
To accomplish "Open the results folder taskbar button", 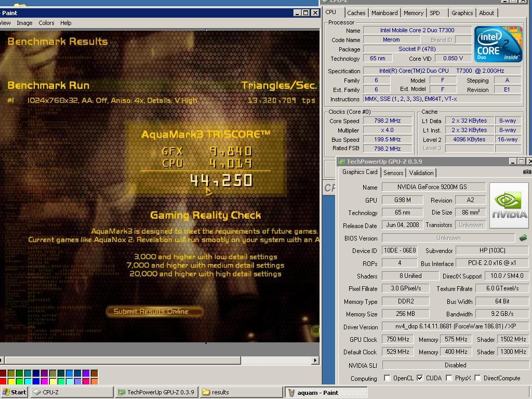I will (x=241, y=392).
